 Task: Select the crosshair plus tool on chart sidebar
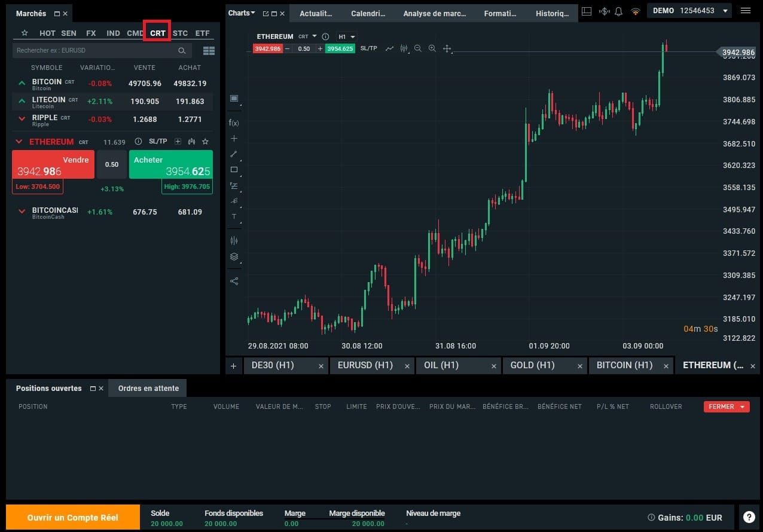[x=234, y=138]
